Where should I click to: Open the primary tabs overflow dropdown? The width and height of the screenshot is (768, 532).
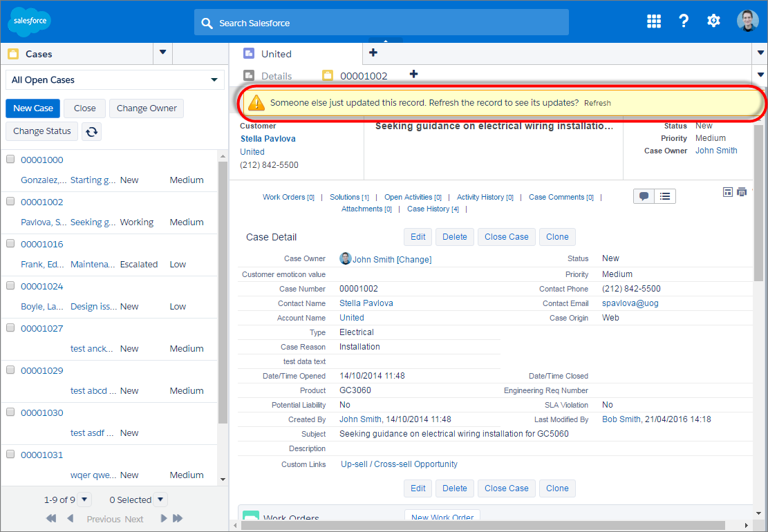tap(760, 53)
